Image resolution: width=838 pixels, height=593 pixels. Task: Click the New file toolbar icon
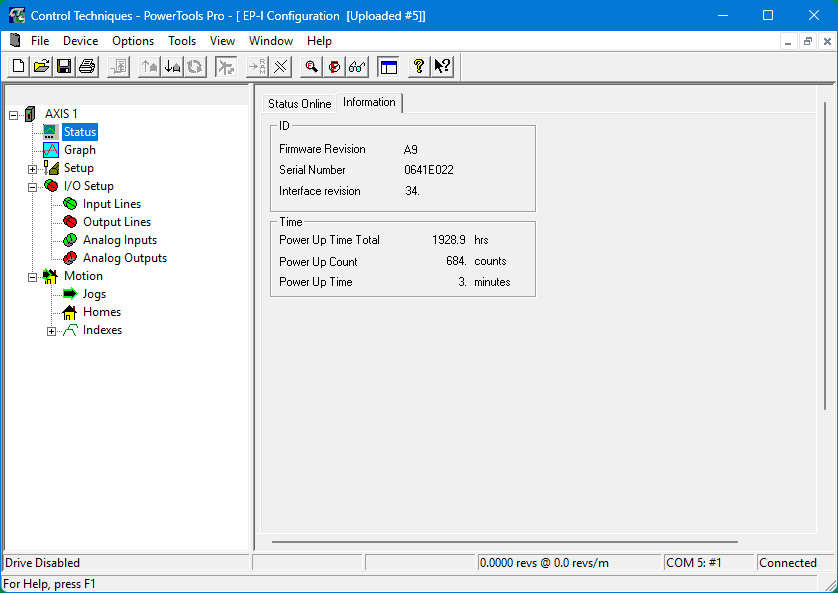(x=19, y=67)
